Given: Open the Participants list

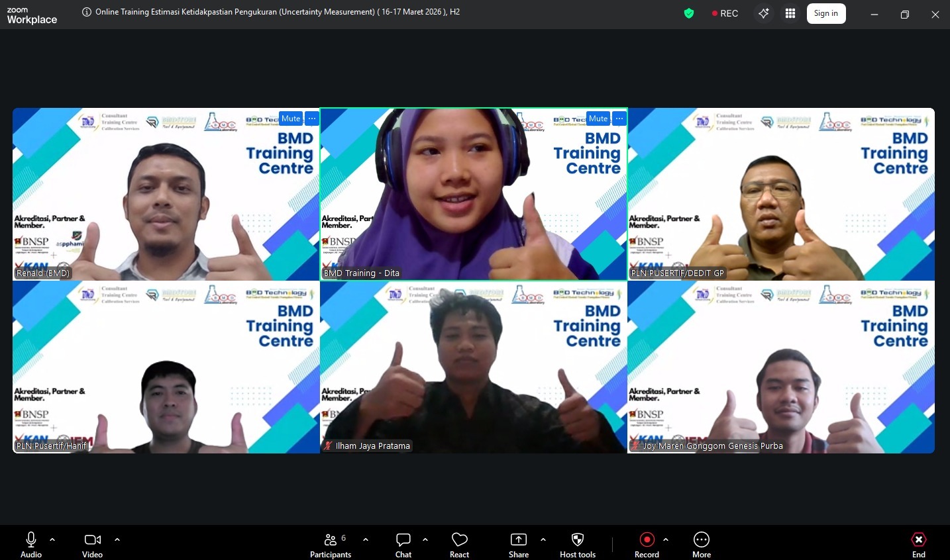Looking at the screenshot, I should coord(331,540).
